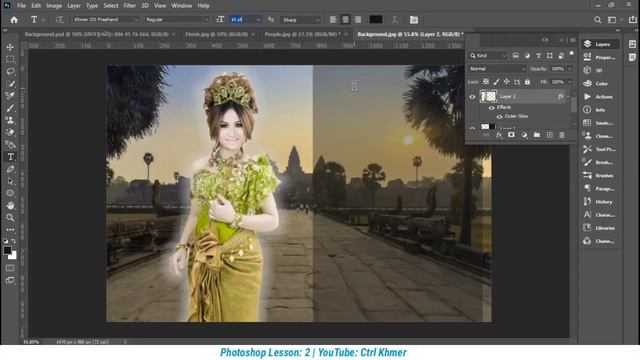Screen dimensions: 640x360
Task: Switch to the Finish.jpg tab
Action: [x=216, y=34]
